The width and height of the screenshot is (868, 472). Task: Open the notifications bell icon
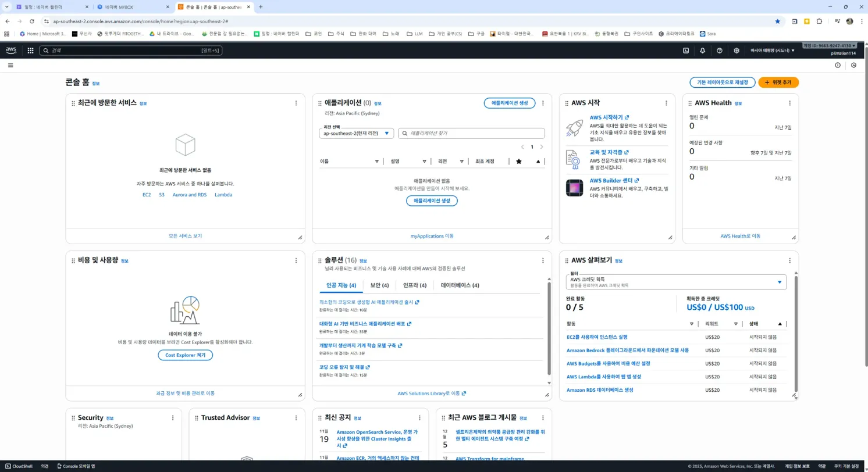coord(703,51)
